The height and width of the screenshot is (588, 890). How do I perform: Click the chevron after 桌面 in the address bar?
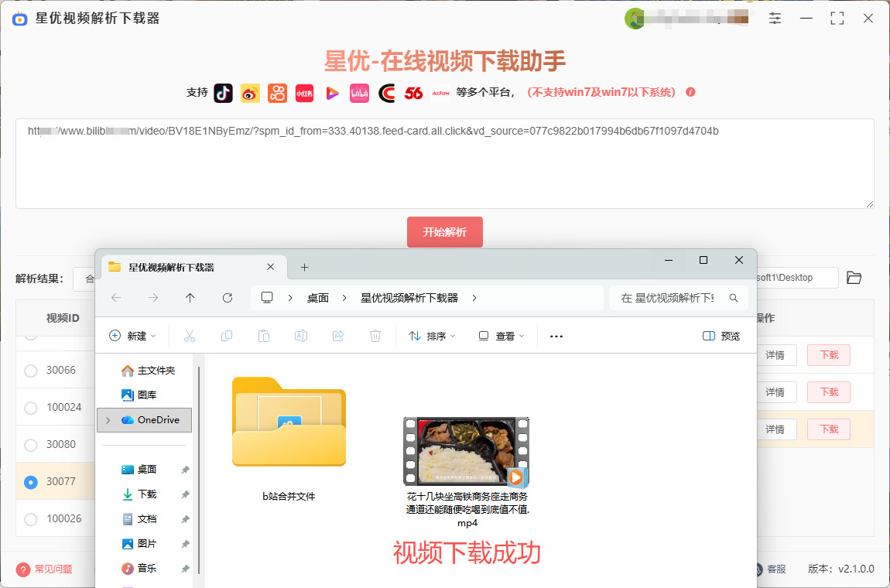[x=344, y=298]
